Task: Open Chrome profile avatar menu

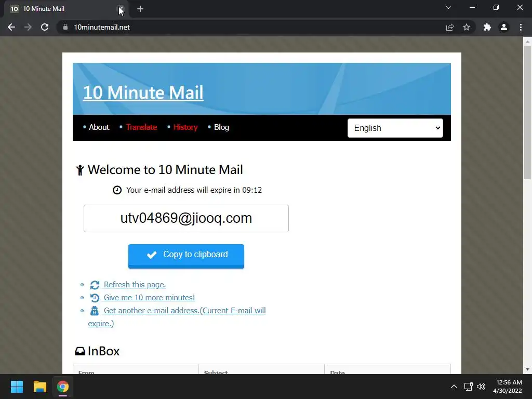Action: tap(504, 27)
